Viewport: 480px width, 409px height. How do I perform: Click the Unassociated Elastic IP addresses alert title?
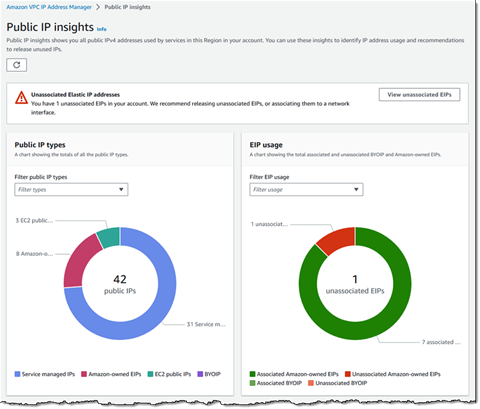(75, 95)
